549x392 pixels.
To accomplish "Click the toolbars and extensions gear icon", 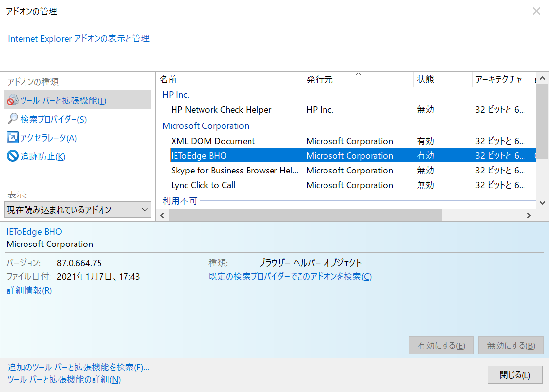I will [13, 100].
